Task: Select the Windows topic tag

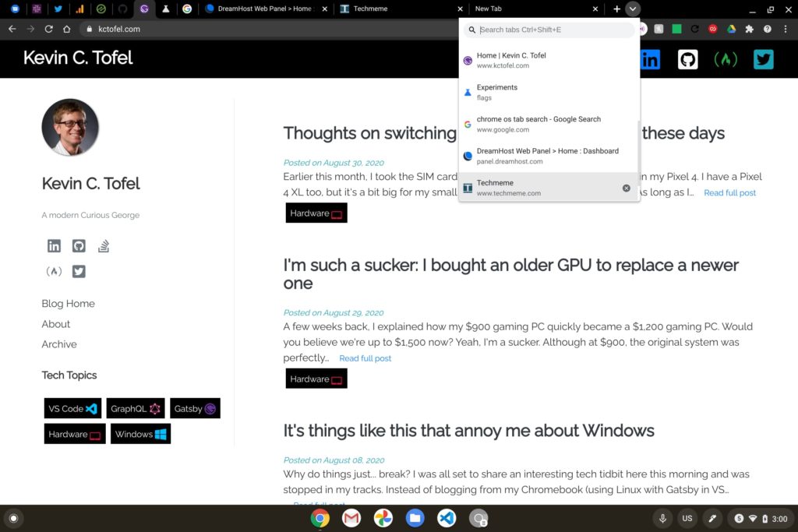Action: click(x=140, y=434)
